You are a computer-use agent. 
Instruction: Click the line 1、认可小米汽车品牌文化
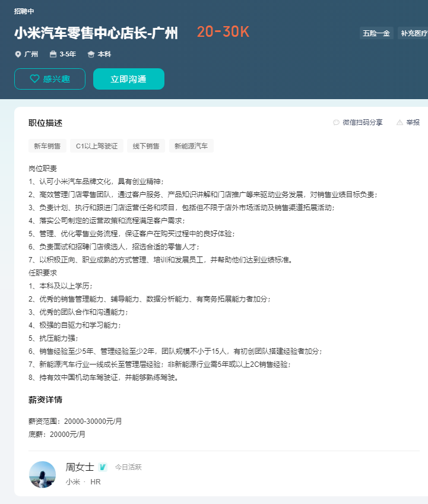[96, 181]
